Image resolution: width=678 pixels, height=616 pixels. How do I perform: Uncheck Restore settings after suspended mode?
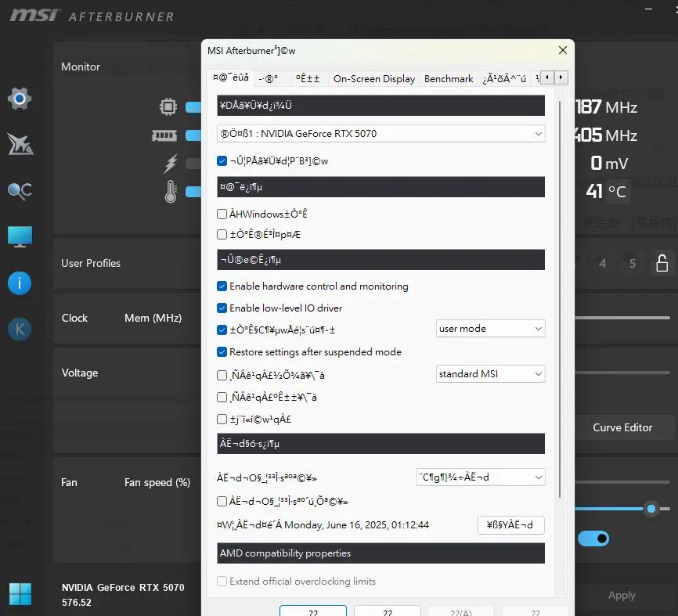click(x=222, y=352)
